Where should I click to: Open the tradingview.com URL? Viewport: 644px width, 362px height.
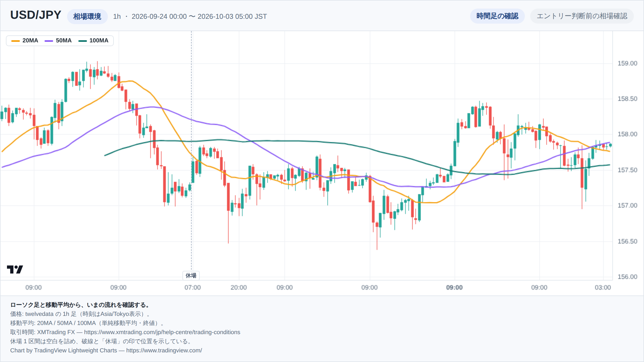tap(164, 350)
